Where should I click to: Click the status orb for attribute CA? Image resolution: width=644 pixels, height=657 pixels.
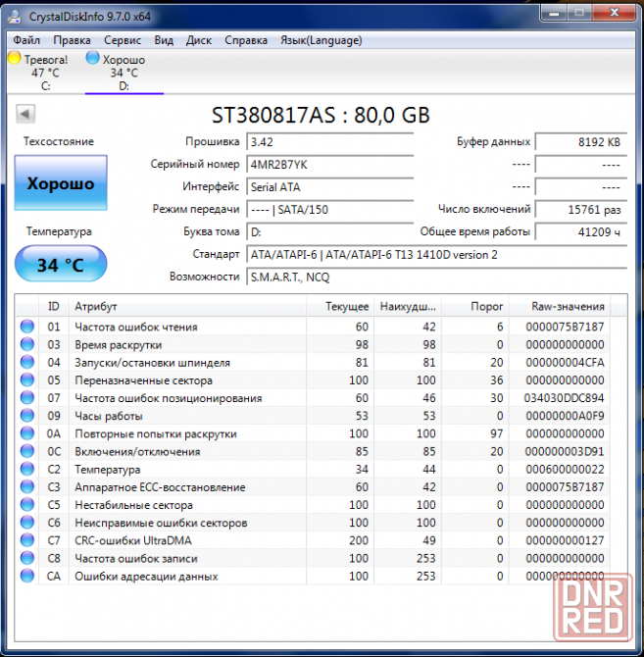[x=27, y=577]
